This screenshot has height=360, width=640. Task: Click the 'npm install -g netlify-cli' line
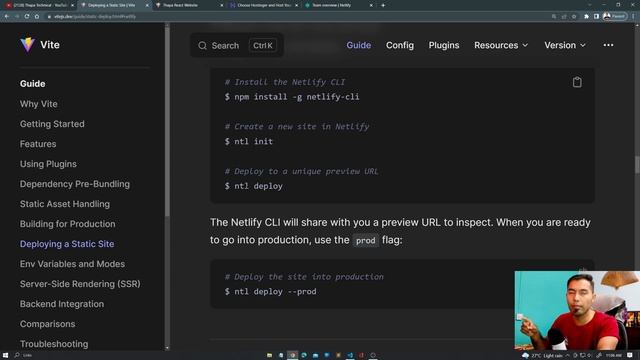click(292, 97)
